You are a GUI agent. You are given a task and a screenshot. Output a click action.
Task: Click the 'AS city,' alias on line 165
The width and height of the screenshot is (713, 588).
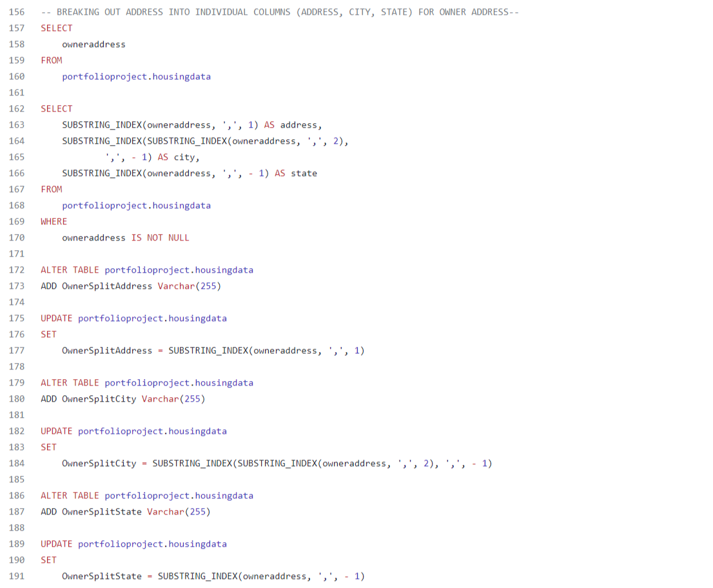[179, 157]
